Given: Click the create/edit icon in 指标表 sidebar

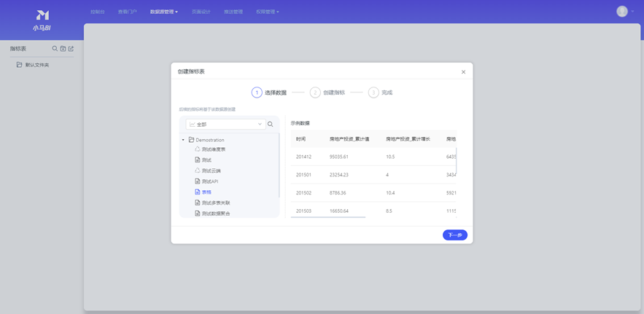Looking at the screenshot, I should pos(71,49).
